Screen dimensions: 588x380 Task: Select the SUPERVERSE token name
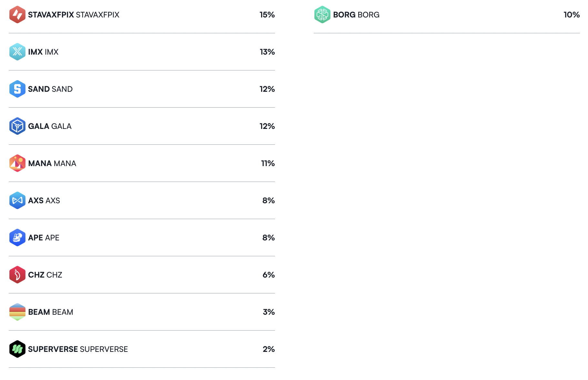coord(78,349)
